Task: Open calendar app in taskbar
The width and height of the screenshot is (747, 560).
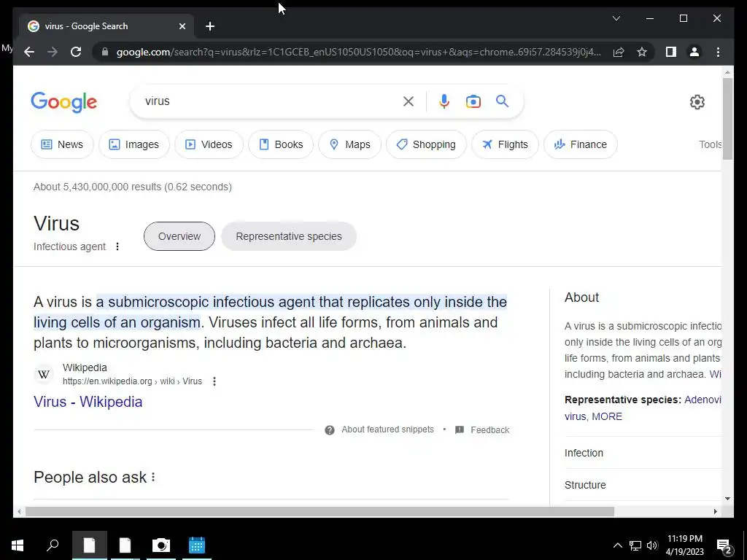Action: pos(197,545)
